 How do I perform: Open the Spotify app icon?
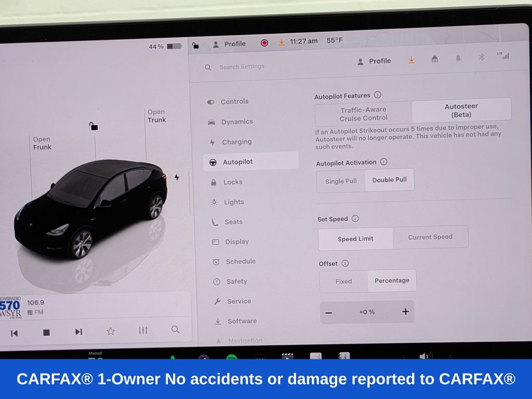pyautogui.click(x=232, y=357)
